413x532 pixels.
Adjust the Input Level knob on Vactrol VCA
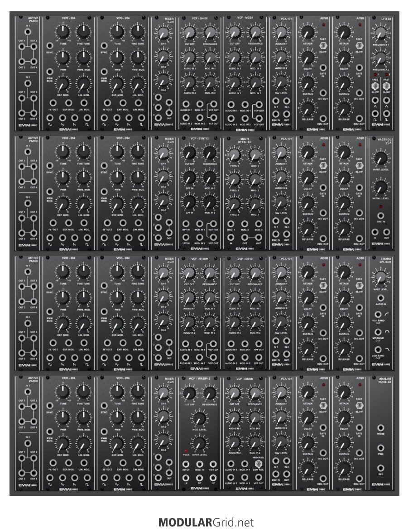point(381,158)
